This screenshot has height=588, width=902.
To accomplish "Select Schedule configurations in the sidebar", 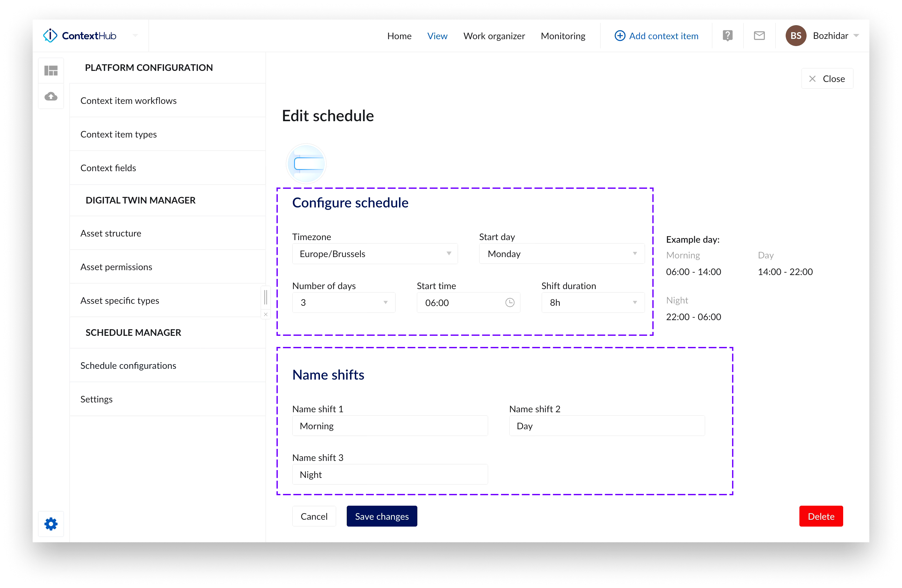I will point(128,365).
